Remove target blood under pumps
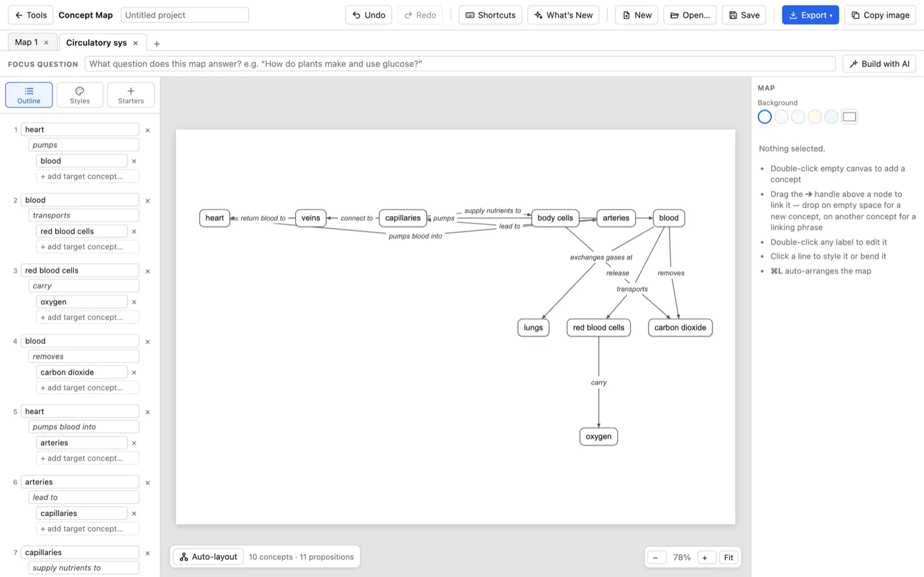 pyautogui.click(x=134, y=161)
